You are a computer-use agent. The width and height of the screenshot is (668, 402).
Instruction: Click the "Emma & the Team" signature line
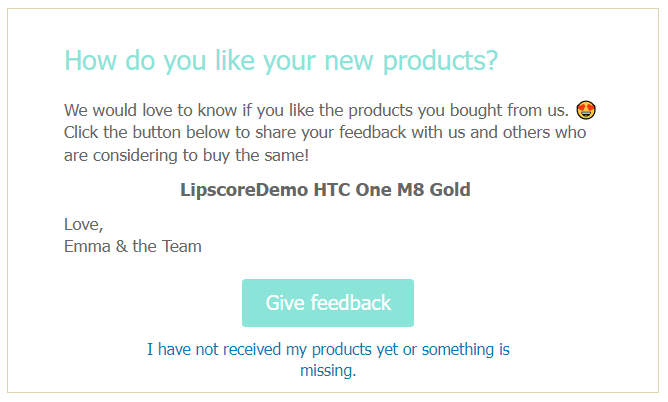pos(133,247)
